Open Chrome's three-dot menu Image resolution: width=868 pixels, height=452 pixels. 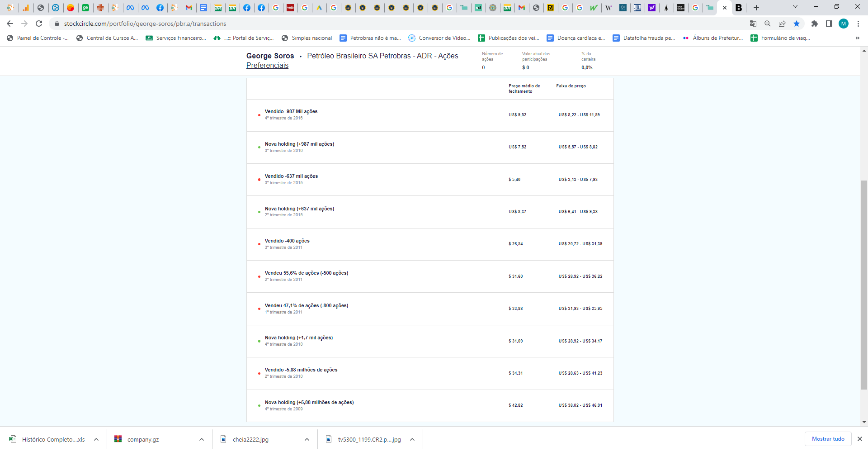858,24
